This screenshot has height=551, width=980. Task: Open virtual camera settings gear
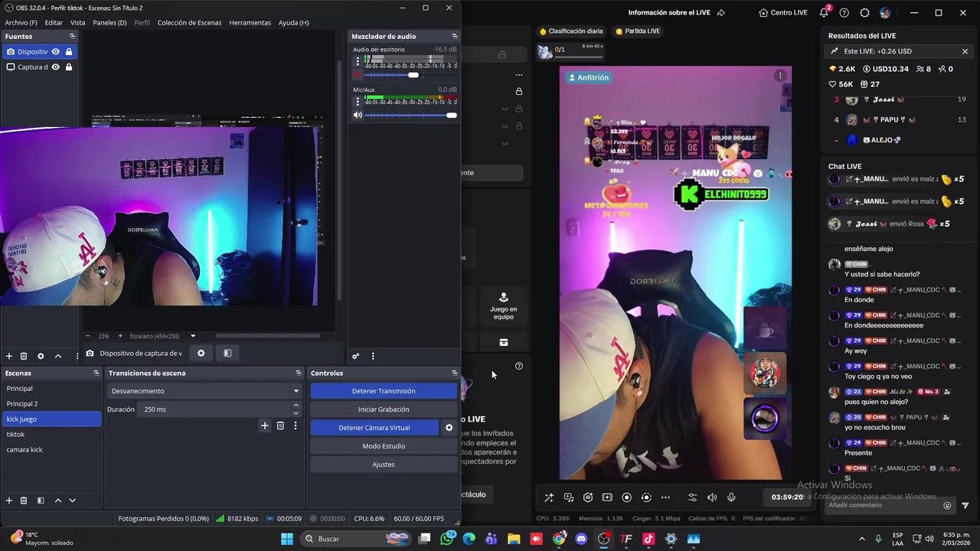tap(449, 428)
